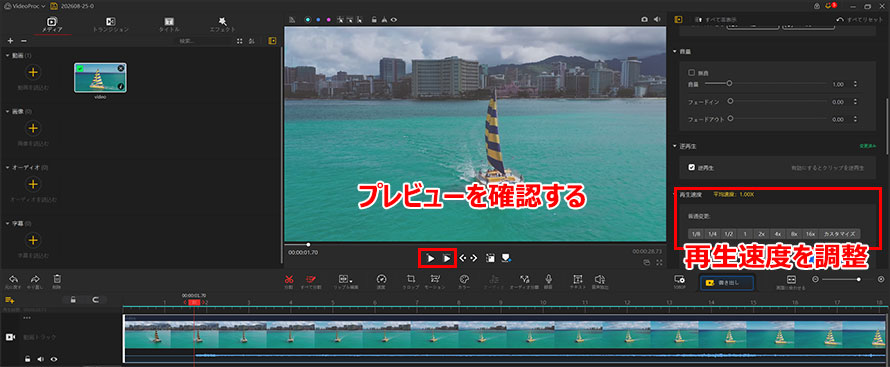Collapse the reverse playback section

click(x=674, y=146)
